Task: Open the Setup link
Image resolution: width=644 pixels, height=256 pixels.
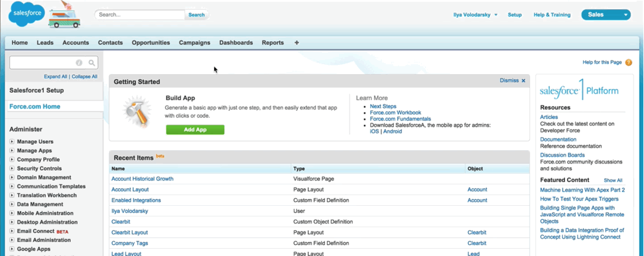Action: pos(515,15)
